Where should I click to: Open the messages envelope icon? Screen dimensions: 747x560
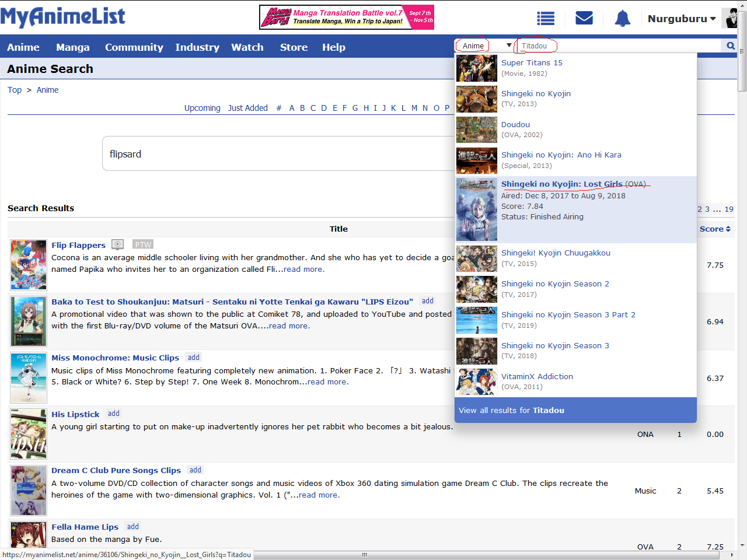584,19
